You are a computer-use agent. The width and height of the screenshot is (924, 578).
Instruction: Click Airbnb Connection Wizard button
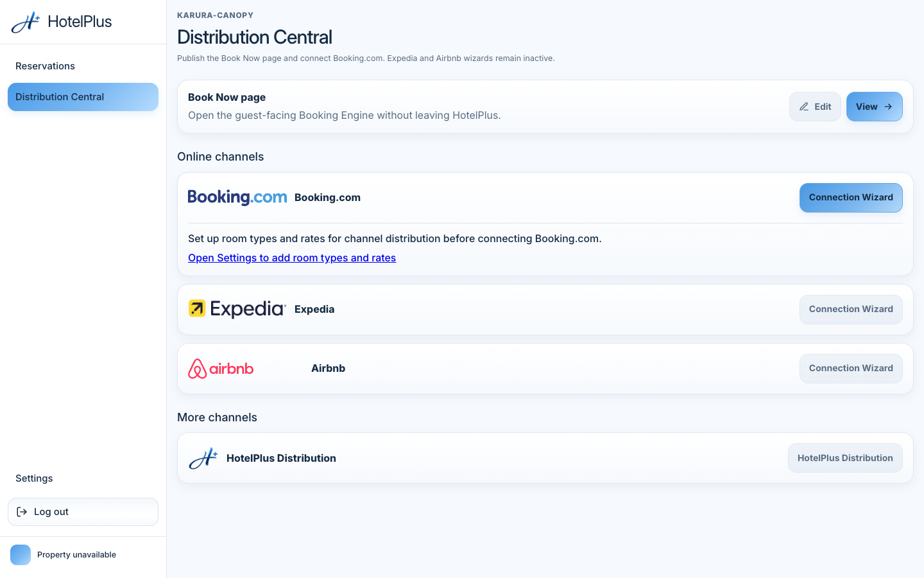click(x=851, y=369)
